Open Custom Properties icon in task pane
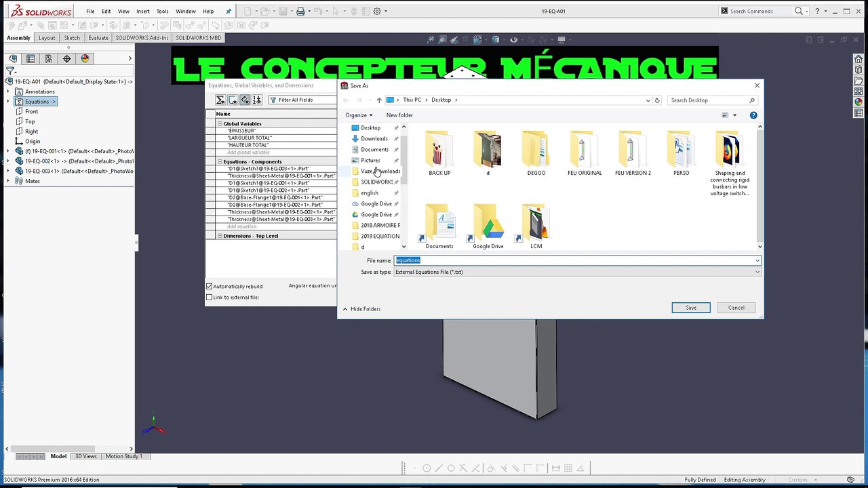 (859, 113)
